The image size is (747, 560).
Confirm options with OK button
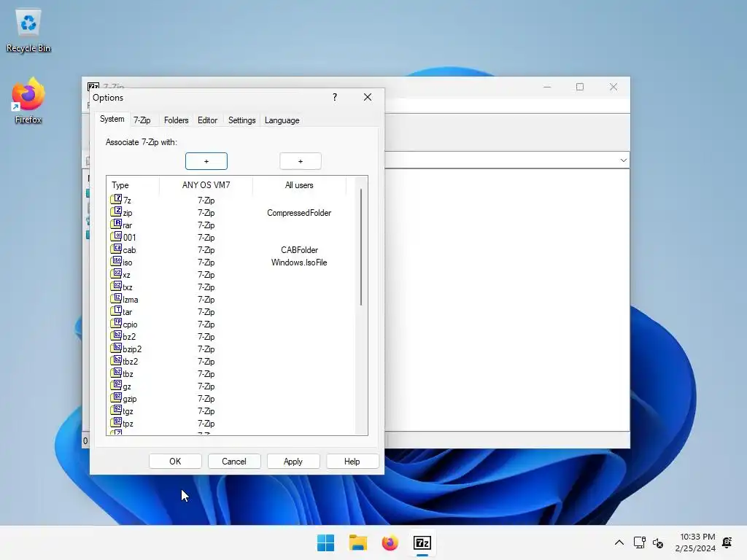click(x=175, y=462)
